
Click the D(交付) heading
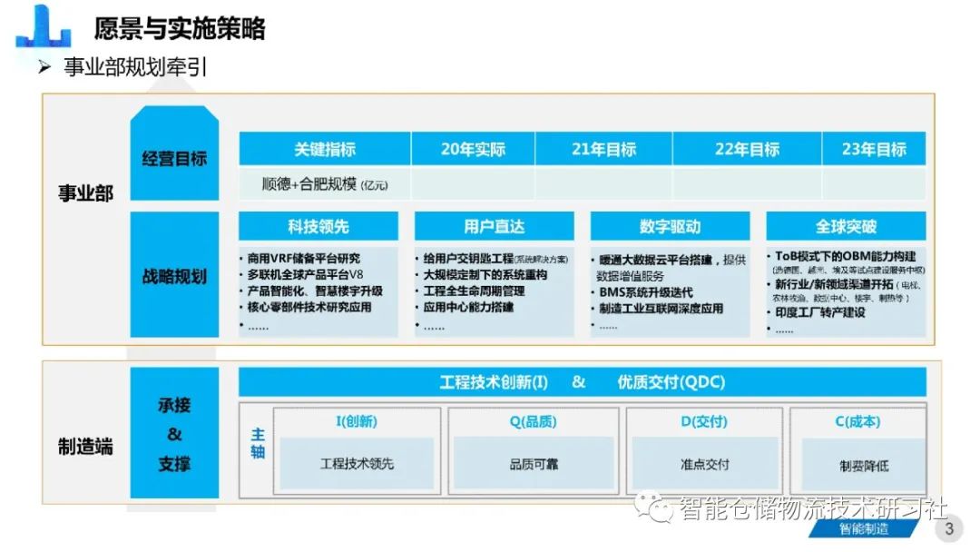pyautogui.click(x=704, y=421)
